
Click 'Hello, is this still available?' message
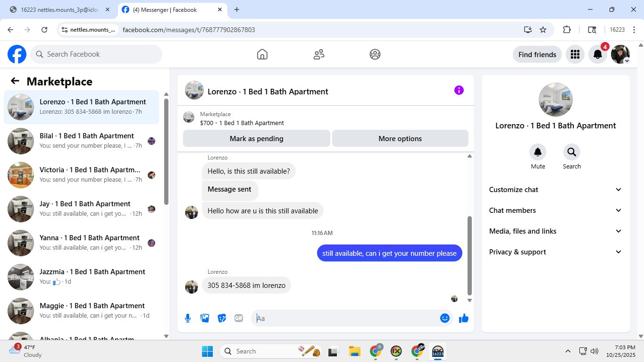(x=249, y=171)
